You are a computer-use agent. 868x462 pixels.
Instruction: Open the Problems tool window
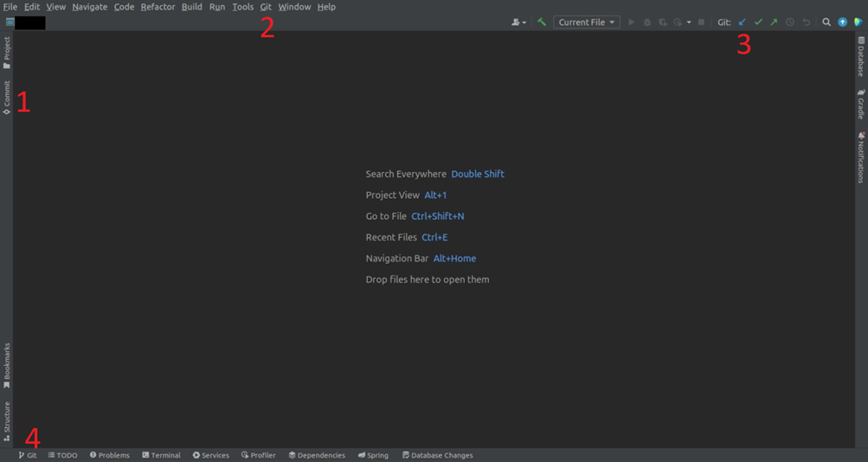pyautogui.click(x=110, y=455)
